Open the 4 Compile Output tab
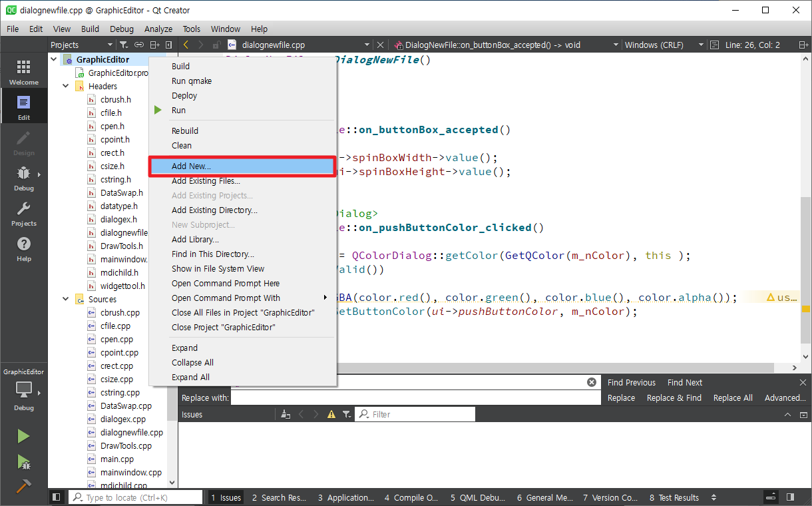Screen dimensions: 812x506 point(411,497)
